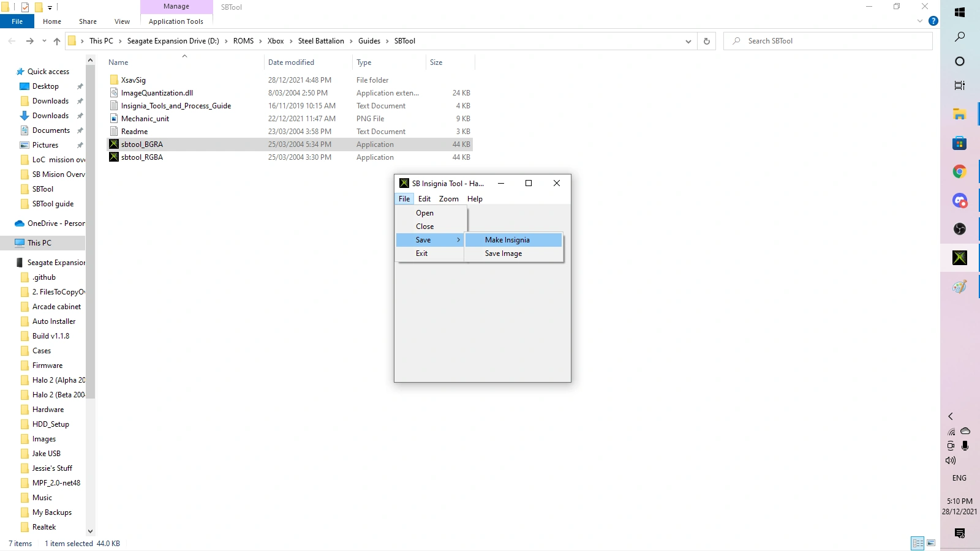Click the volume speaker tray icon
The image size is (980, 551).
tap(951, 460)
